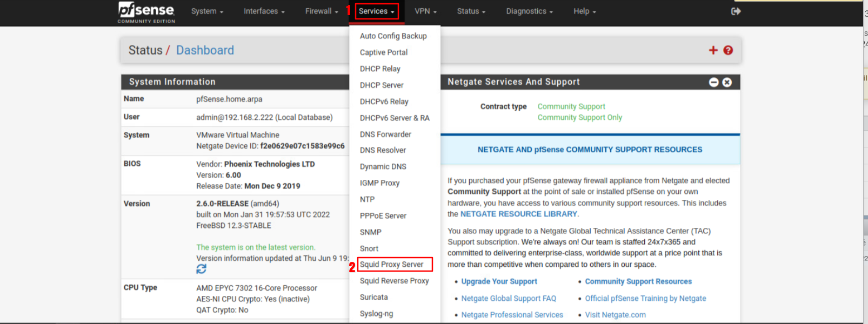Minimize the Netgate Services And Support widget
The width and height of the screenshot is (868, 324).
point(713,82)
